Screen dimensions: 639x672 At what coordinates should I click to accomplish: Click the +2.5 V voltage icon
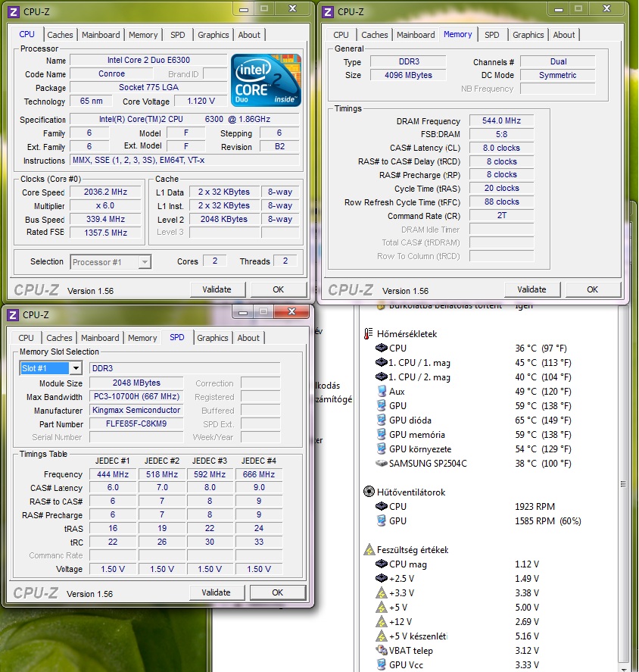click(x=381, y=578)
